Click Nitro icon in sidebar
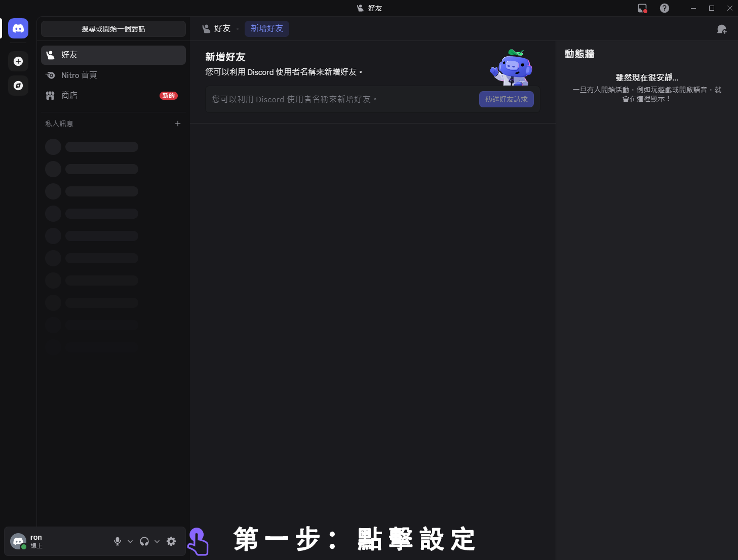Image resolution: width=738 pixels, height=560 pixels. (x=50, y=75)
